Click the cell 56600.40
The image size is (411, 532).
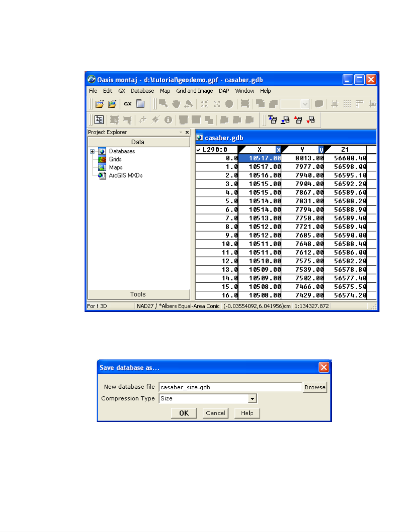click(346, 158)
